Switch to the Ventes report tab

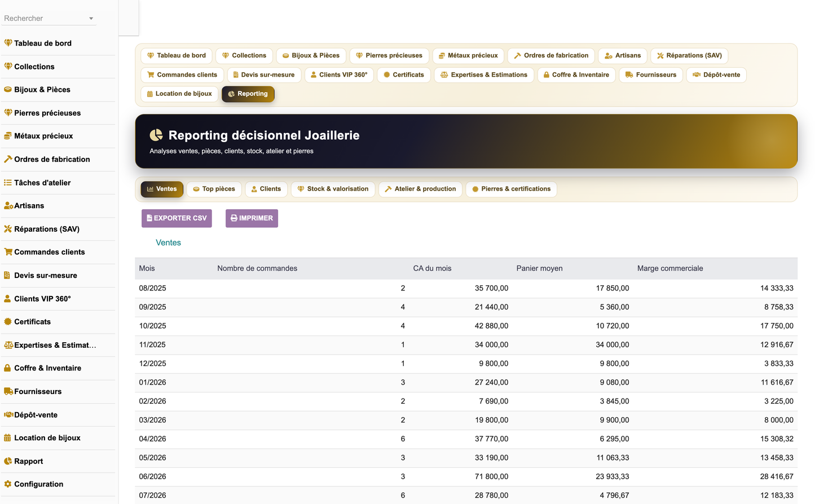click(162, 189)
